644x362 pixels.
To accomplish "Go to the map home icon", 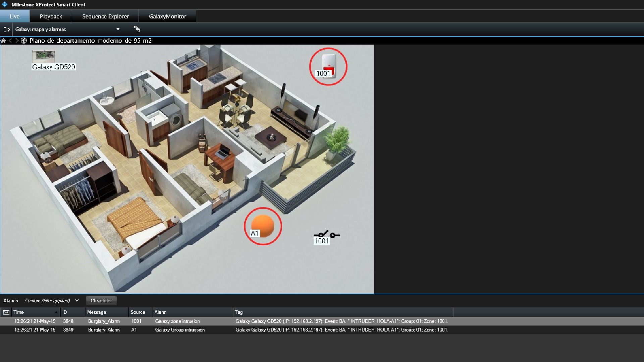I will tap(3, 41).
